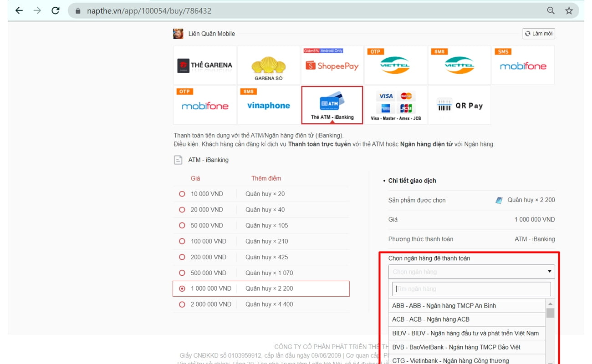Viewport: 592px width, 364px height.
Task: Bookmark page with star icon
Action: coord(569,10)
